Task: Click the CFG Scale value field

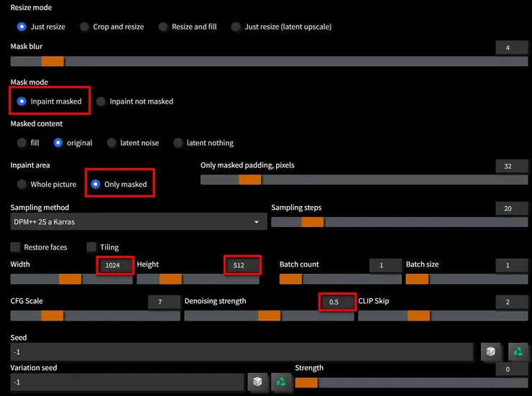Action: click(x=164, y=302)
